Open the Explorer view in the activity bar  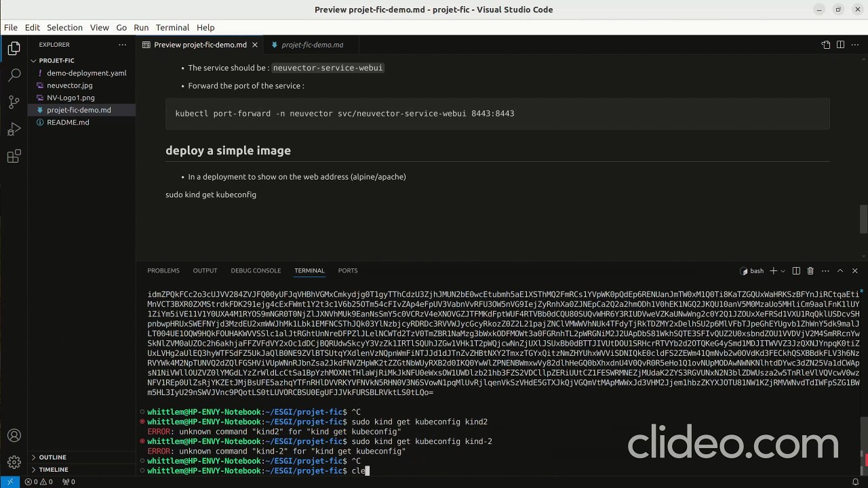[x=14, y=48]
